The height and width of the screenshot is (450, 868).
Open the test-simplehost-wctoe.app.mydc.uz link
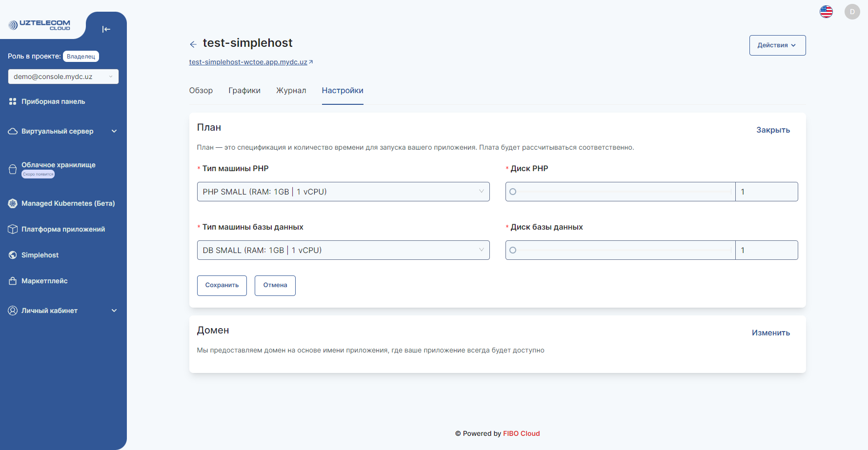[248, 62]
